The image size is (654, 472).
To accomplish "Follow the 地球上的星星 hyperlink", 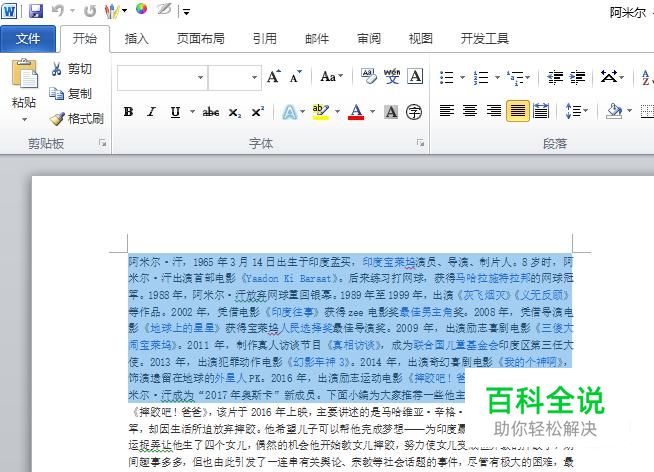I will (182, 328).
